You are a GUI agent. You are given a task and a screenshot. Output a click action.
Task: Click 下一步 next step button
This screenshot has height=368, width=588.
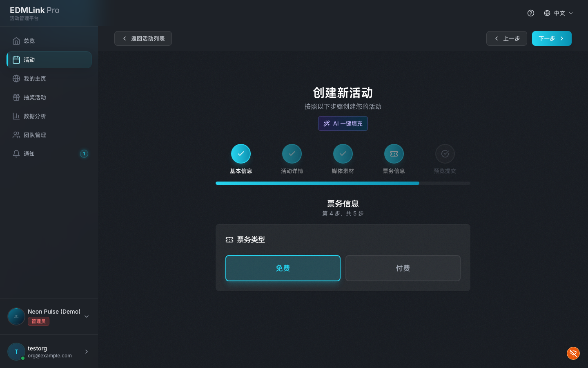coord(552,38)
